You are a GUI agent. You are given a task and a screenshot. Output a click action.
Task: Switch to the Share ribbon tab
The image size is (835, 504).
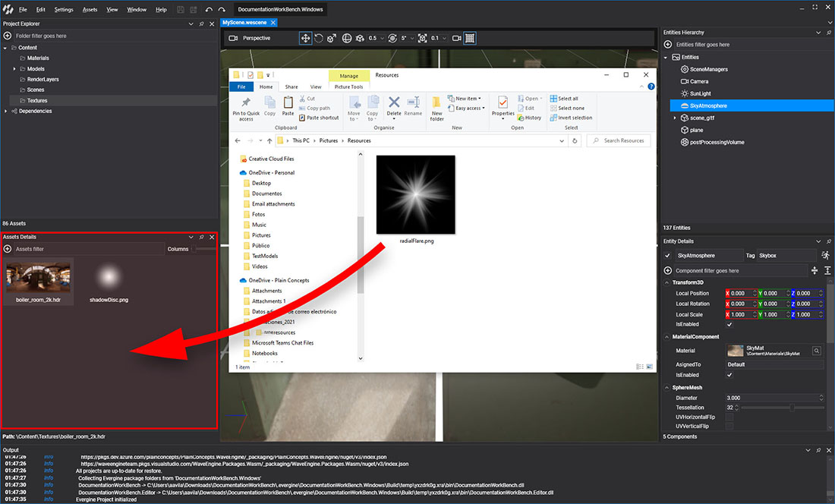(x=291, y=87)
